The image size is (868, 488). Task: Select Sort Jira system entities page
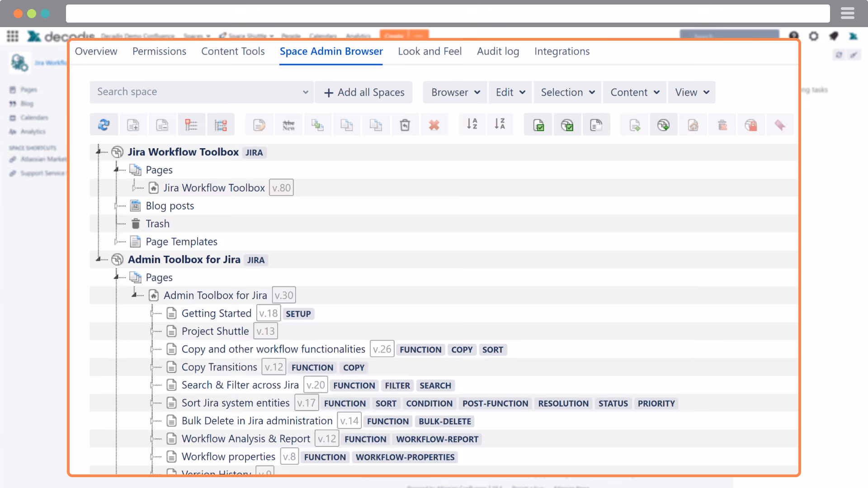(236, 403)
